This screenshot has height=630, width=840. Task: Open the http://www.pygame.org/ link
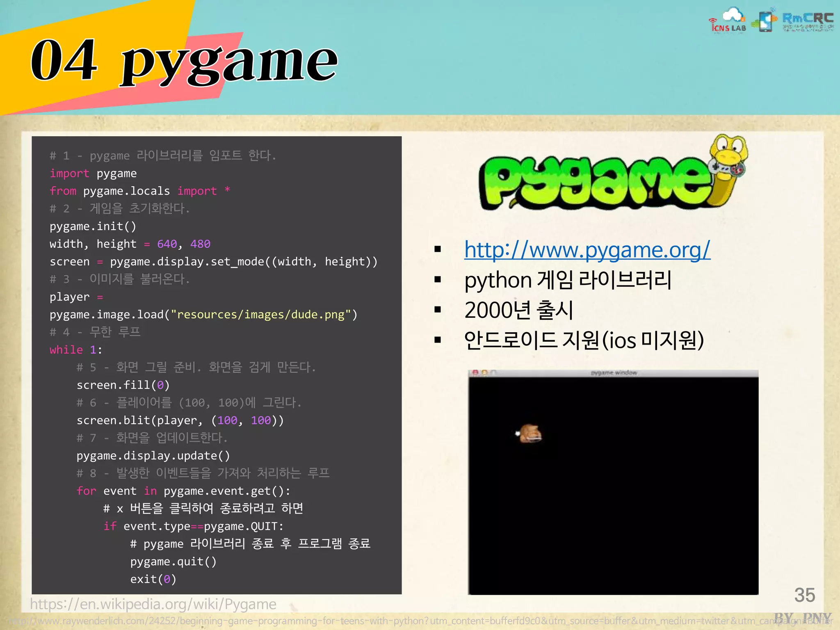587,250
